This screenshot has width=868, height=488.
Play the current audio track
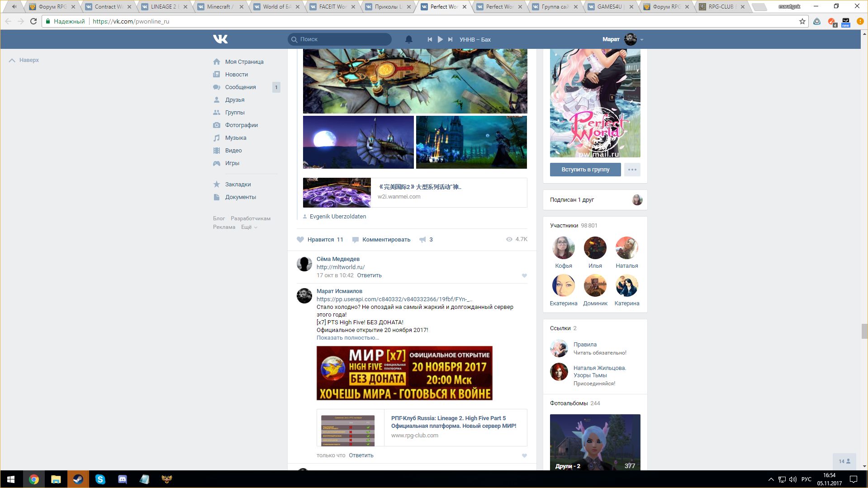coord(440,39)
